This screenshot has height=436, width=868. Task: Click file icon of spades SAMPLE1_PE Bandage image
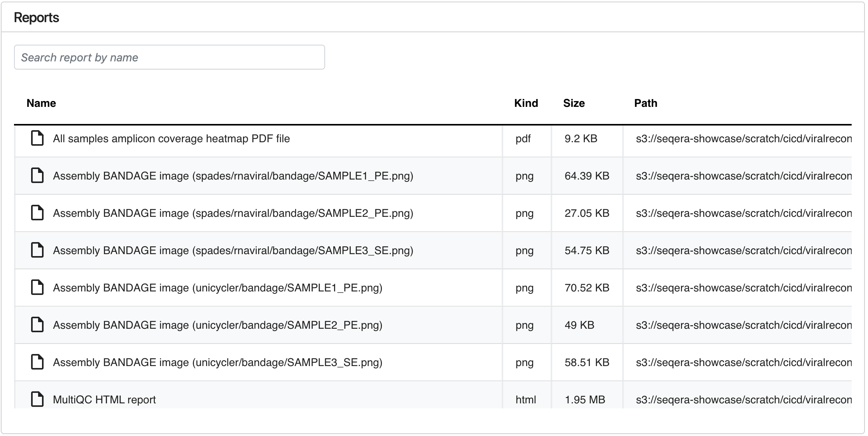(x=37, y=176)
